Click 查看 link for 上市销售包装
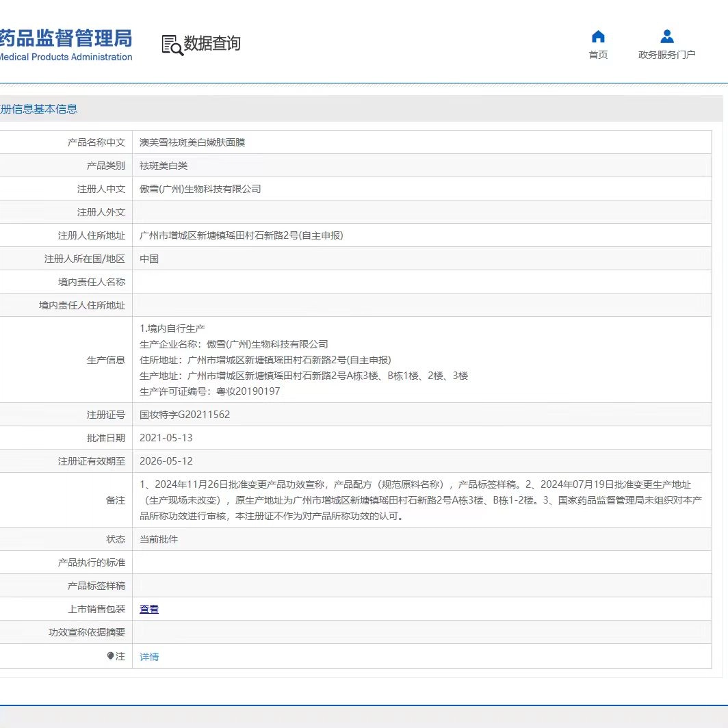The image size is (728, 728). 149,609
